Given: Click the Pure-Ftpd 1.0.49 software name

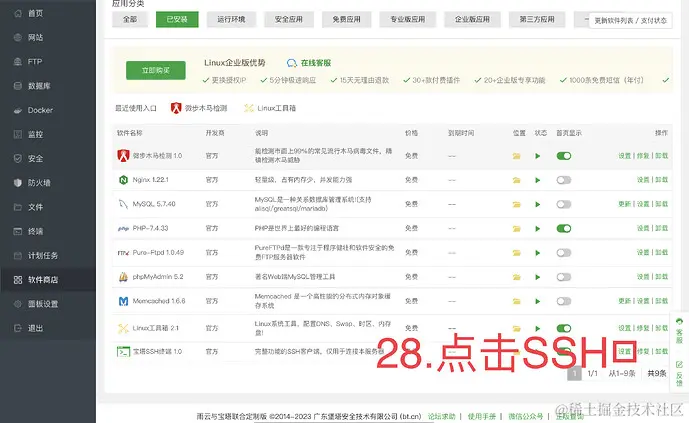Looking at the screenshot, I should point(158,253).
